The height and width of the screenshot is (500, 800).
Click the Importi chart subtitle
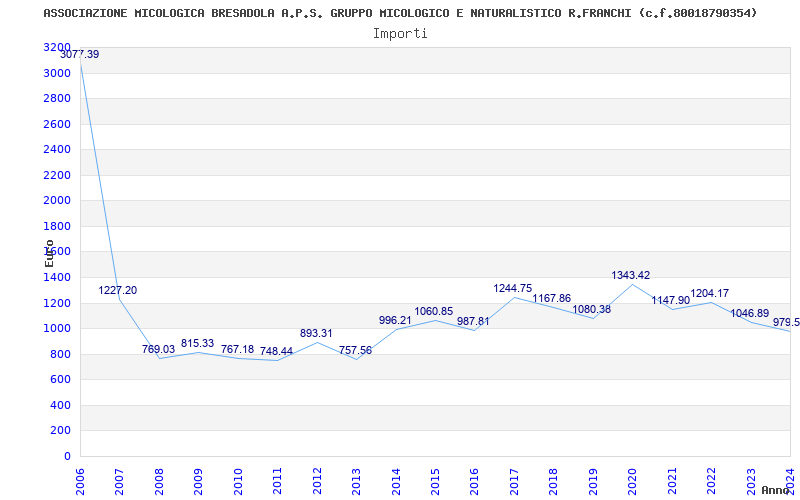tap(400, 34)
